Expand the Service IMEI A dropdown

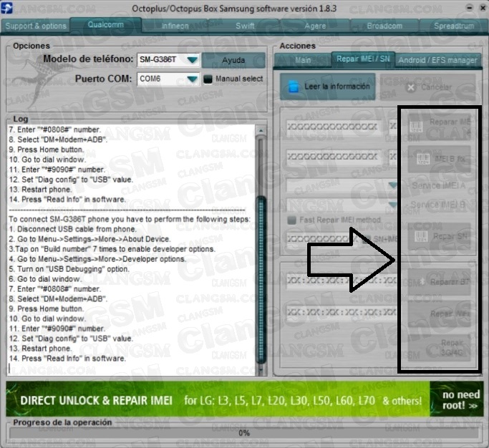pos(392,185)
